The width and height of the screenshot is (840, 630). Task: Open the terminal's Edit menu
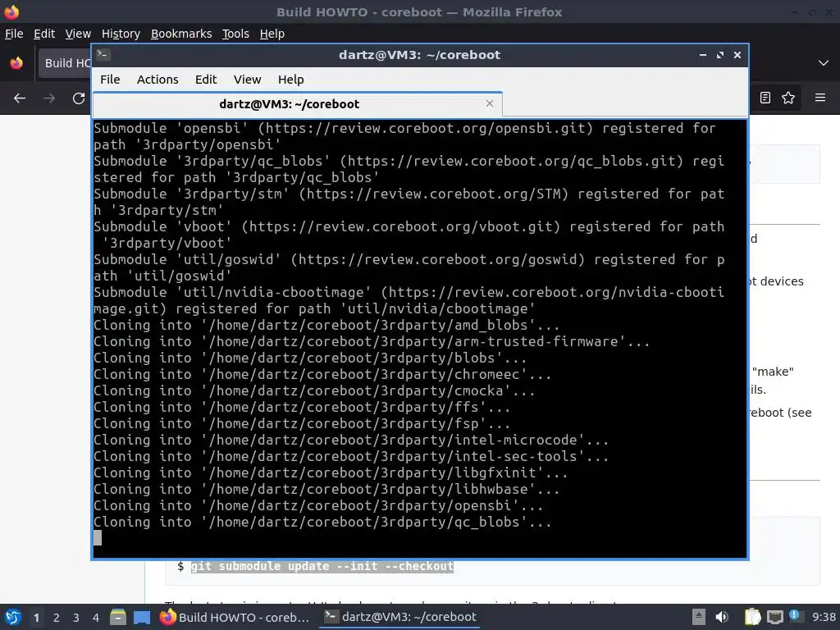(206, 80)
